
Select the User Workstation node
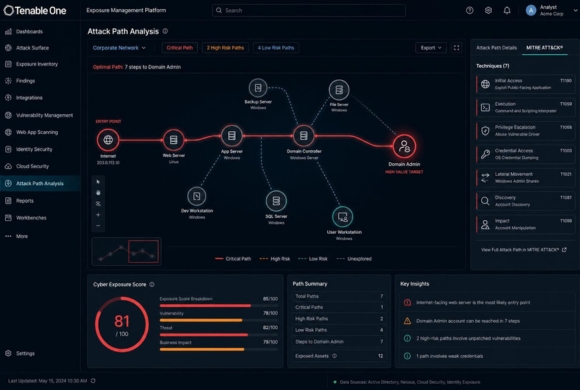click(343, 217)
